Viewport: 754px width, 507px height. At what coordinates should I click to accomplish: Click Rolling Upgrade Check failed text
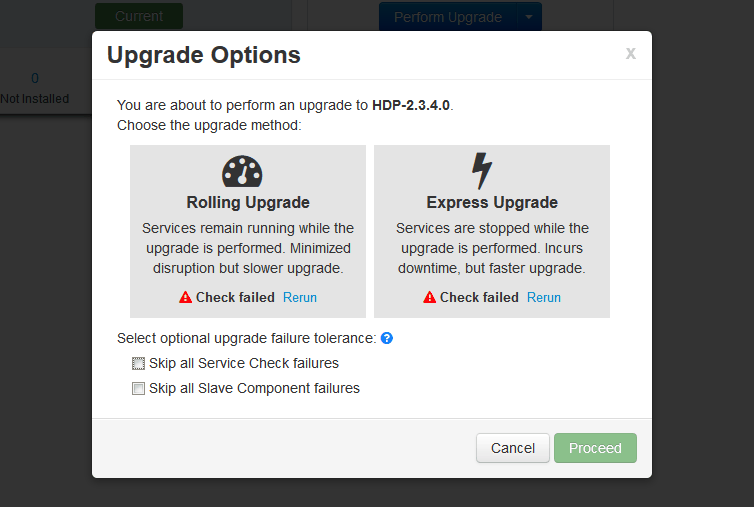(x=236, y=297)
